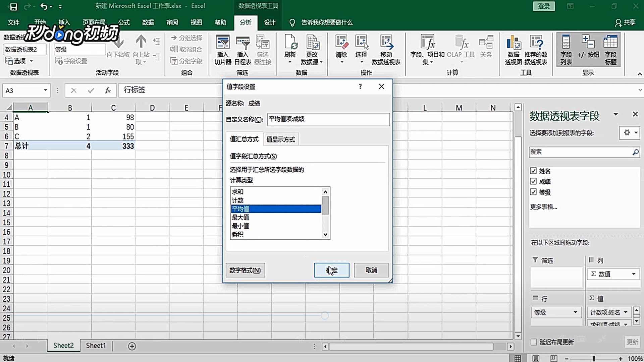Uncheck the 成绩 field checkbox

click(533, 182)
